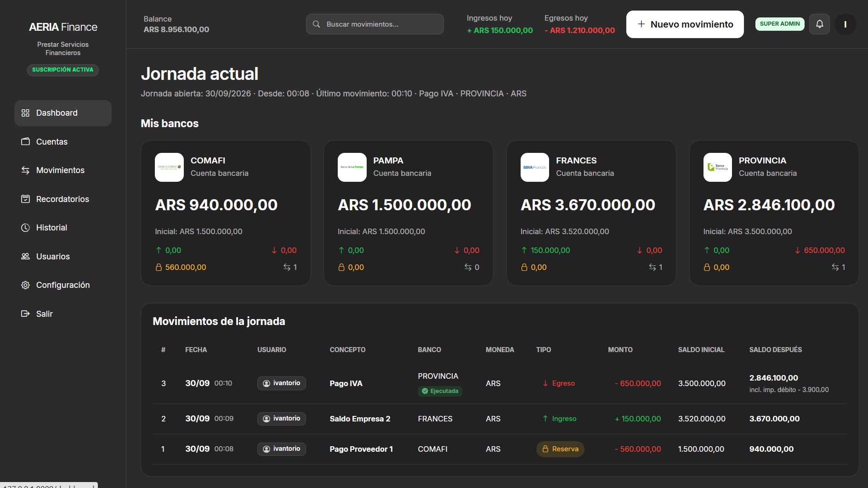Click the lock icon in FRANCES card

click(x=524, y=267)
